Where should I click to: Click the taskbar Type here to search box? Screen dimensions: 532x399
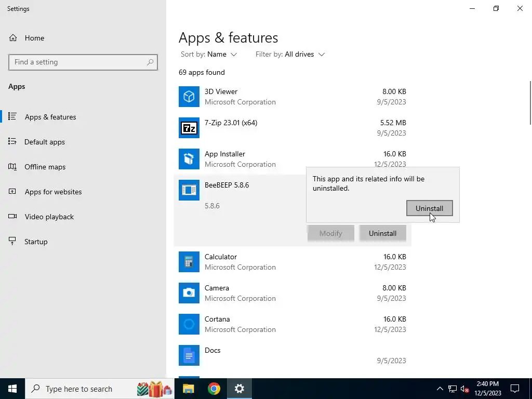[x=99, y=389]
